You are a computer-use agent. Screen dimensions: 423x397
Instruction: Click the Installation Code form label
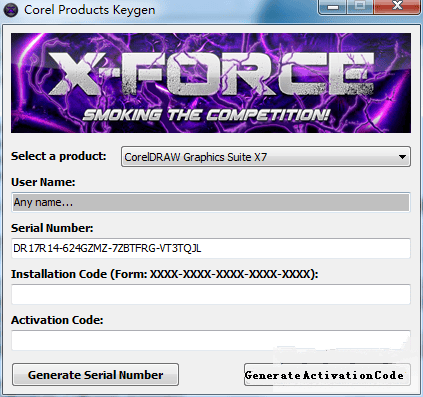165,274
